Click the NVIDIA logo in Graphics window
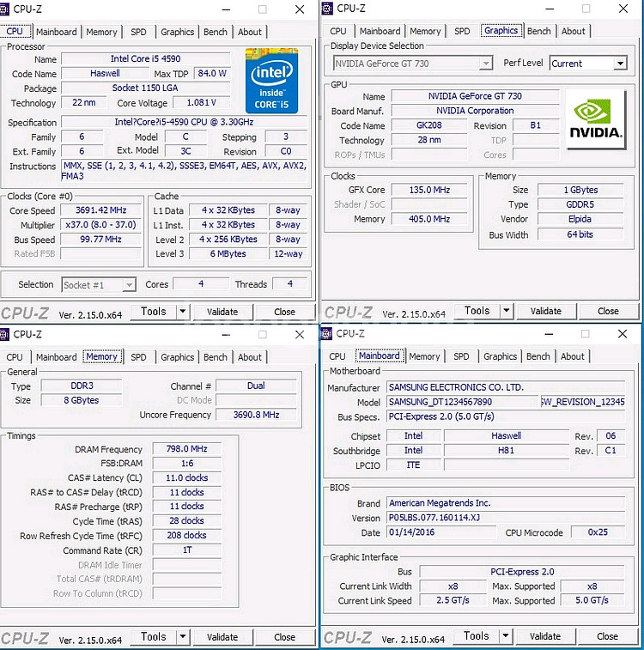Viewport: 644px width, 650px height. coord(596,120)
